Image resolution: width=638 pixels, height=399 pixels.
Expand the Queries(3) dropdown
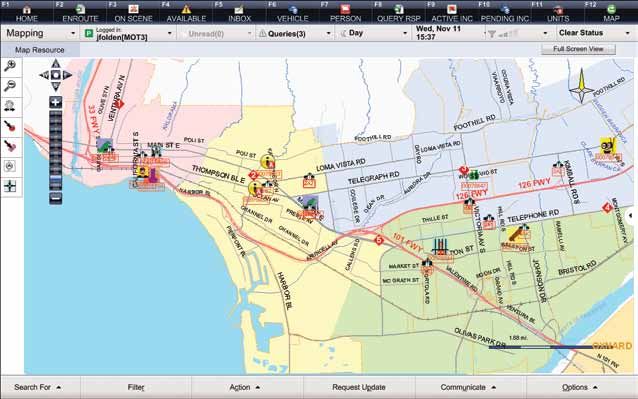[295, 34]
